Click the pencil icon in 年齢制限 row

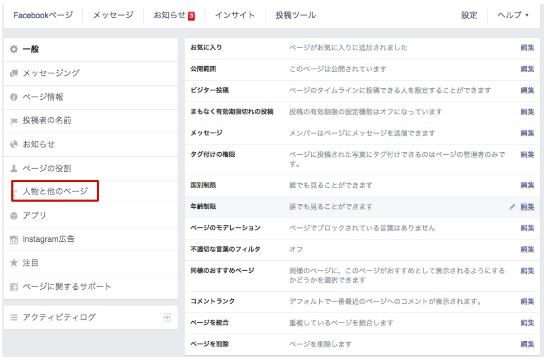(512, 207)
